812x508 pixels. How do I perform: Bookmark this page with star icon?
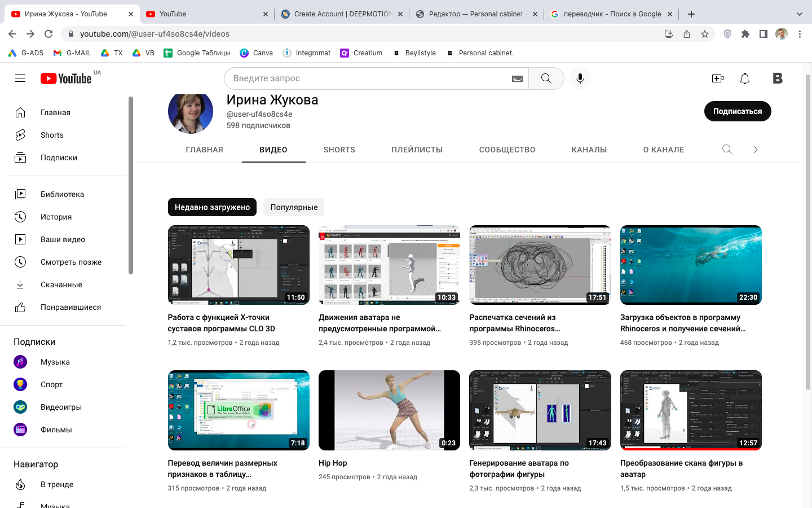[x=705, y=34]
